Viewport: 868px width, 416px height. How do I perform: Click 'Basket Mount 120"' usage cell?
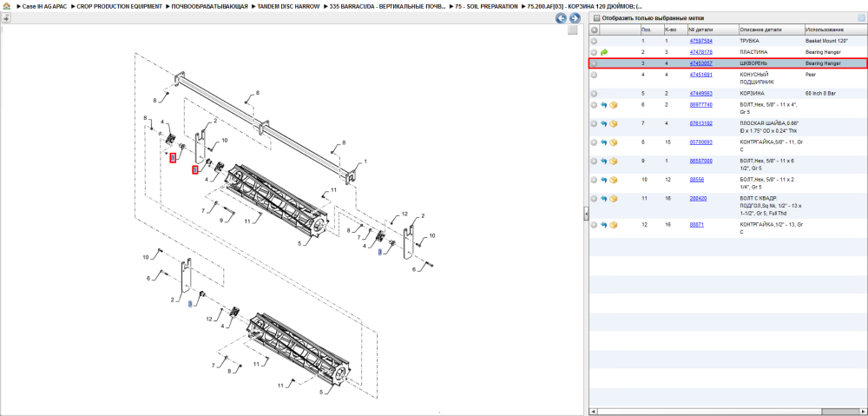(827, 41)
